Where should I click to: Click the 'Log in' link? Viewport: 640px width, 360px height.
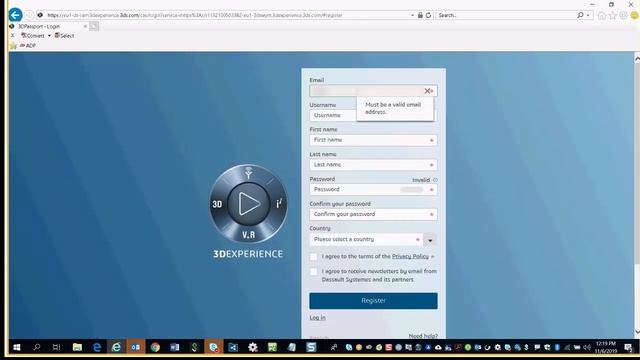click(317, 318)
